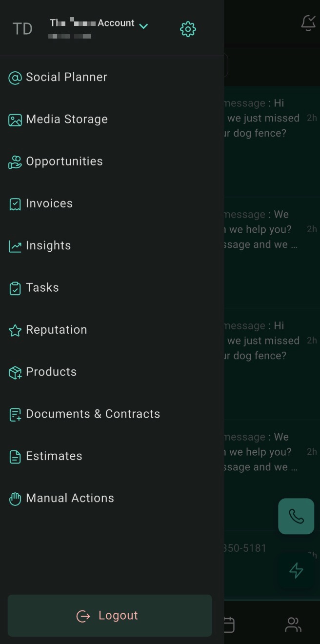This screenshot has height=644, width=320.
Task: Open the contacts tab in bottom bar
Action: (293, 624)
